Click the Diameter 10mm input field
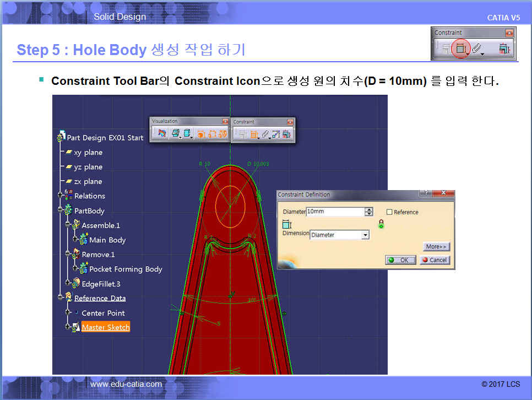The height and width of the screenshot is (400, 532). pyautogui.click(x=335, y=212)
